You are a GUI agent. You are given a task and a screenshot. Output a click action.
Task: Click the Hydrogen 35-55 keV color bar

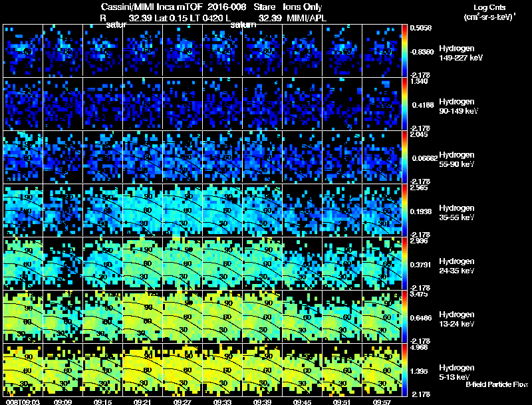(404, 210)
